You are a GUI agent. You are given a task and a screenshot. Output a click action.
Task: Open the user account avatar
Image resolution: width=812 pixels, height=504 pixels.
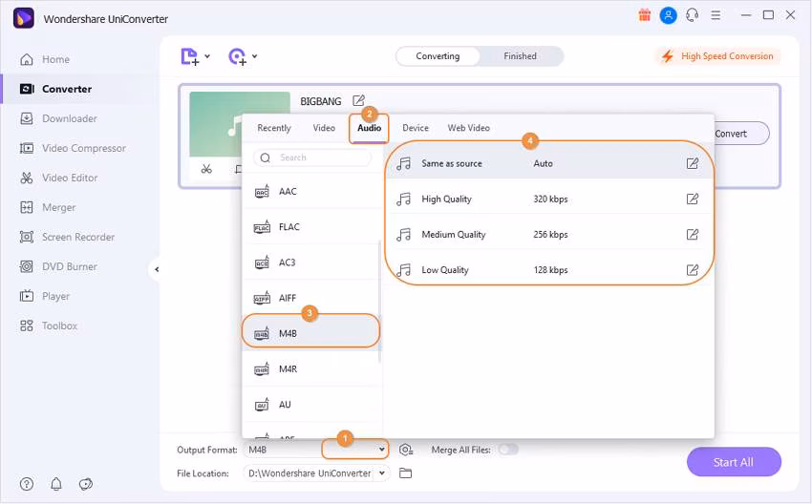tap(668, 15)
